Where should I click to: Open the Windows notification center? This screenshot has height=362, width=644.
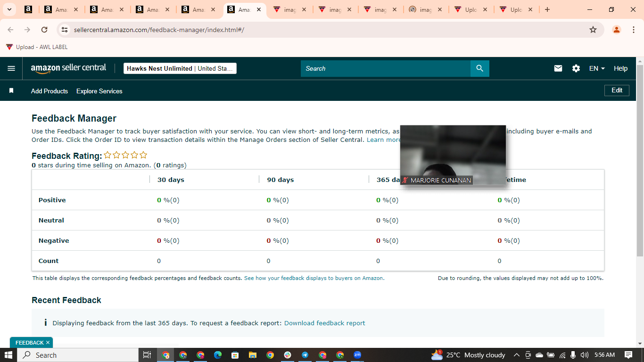[x=628, y=355]
